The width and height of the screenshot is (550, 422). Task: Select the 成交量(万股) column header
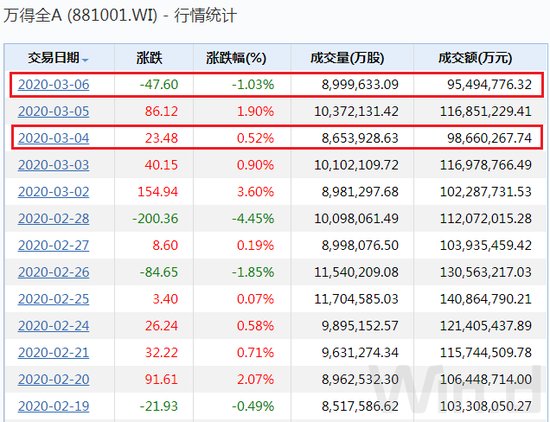[x=347, y=58]
